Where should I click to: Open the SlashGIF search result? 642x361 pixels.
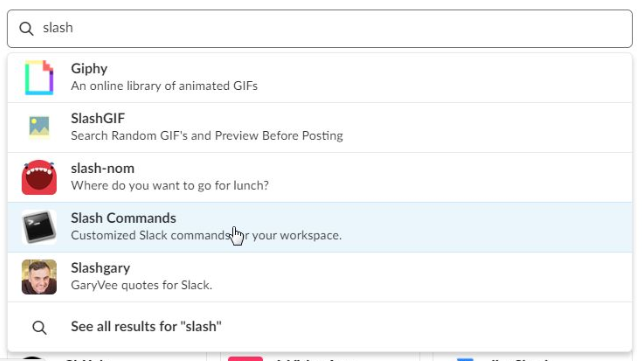coord(320,127)
